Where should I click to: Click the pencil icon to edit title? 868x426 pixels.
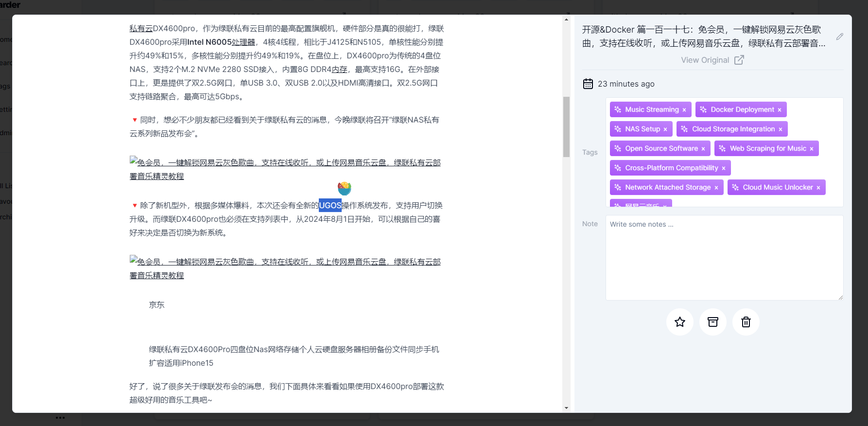[x=839, y=36]
